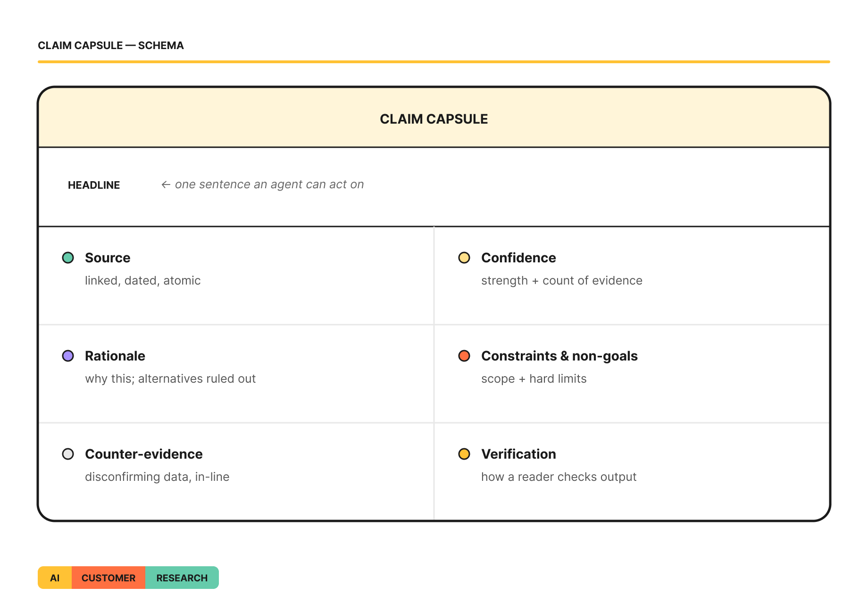Click the Source heading

click(x=108, y=258)
